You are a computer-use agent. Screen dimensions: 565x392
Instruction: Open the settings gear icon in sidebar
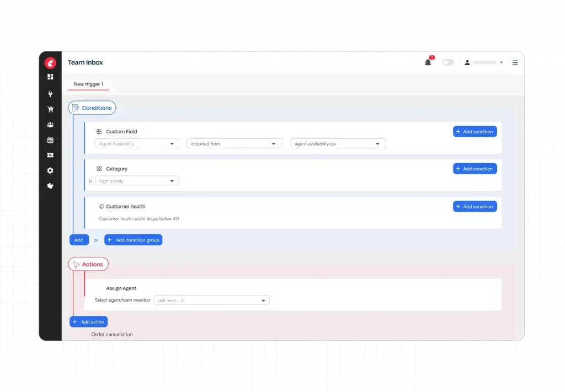pos(50,170)
